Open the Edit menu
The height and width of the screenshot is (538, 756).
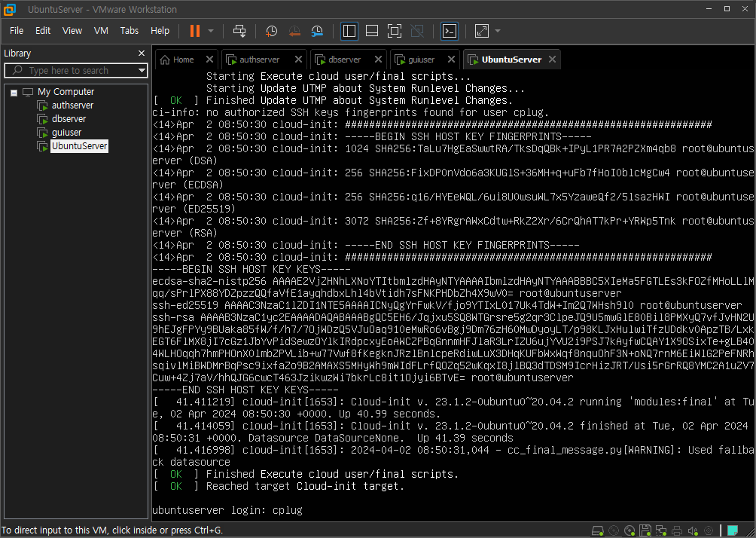pos(43,30)
